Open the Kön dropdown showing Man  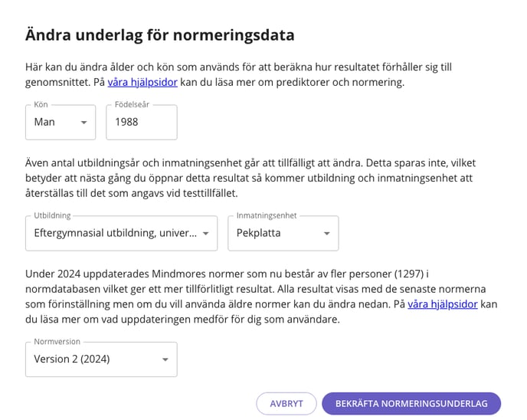click(x=54, y=122)
